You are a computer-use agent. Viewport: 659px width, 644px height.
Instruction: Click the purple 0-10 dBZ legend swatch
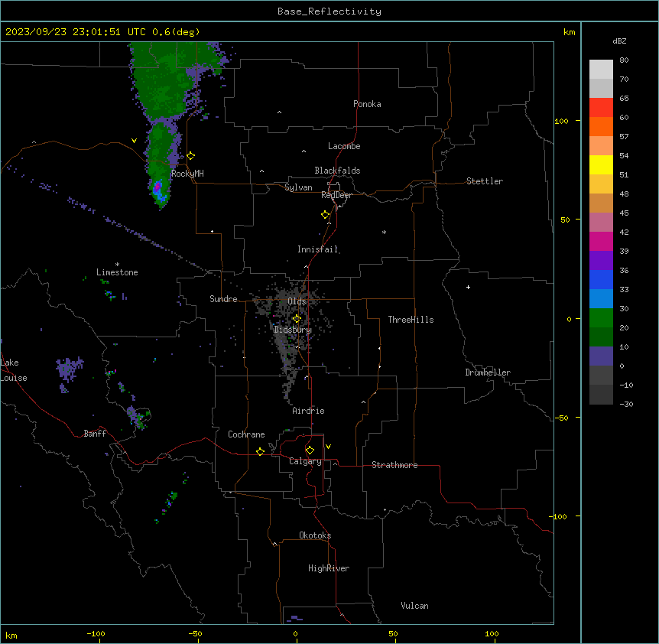click(601, 356)
